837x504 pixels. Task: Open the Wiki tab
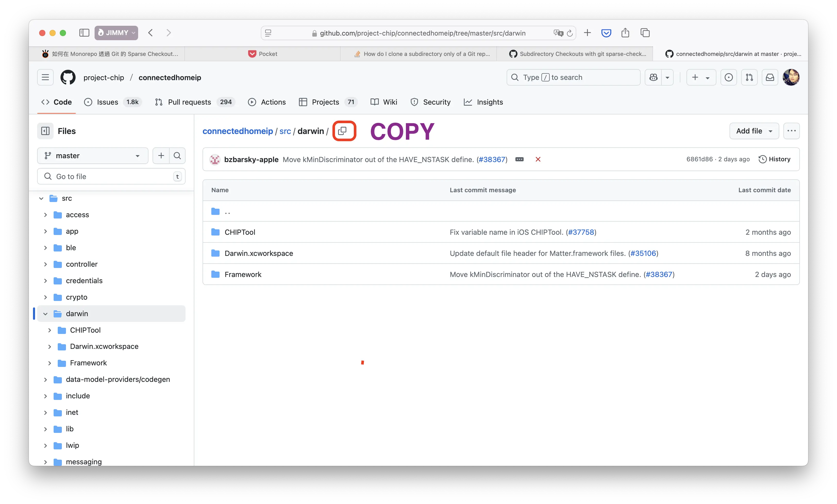(x=384, y=102)
